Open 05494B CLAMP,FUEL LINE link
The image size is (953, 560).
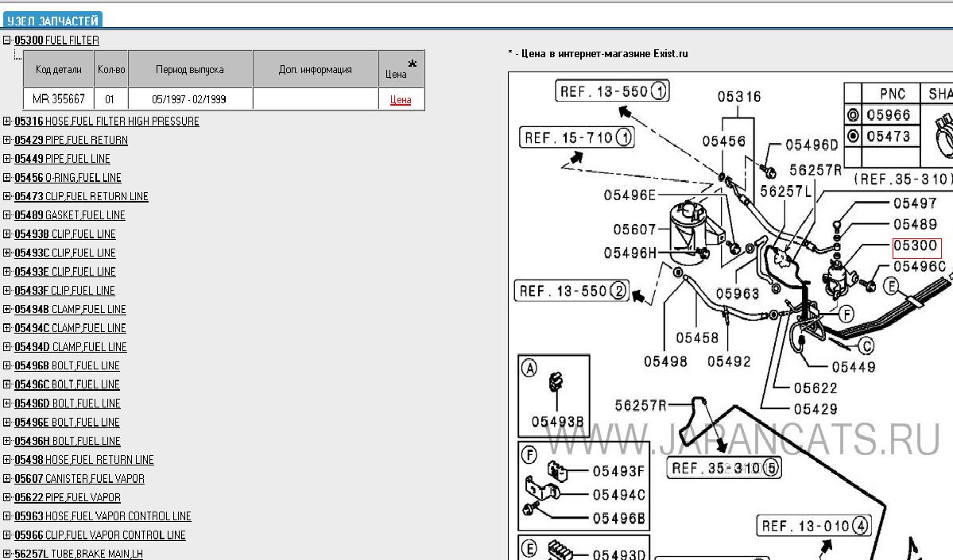coord(71,310)
